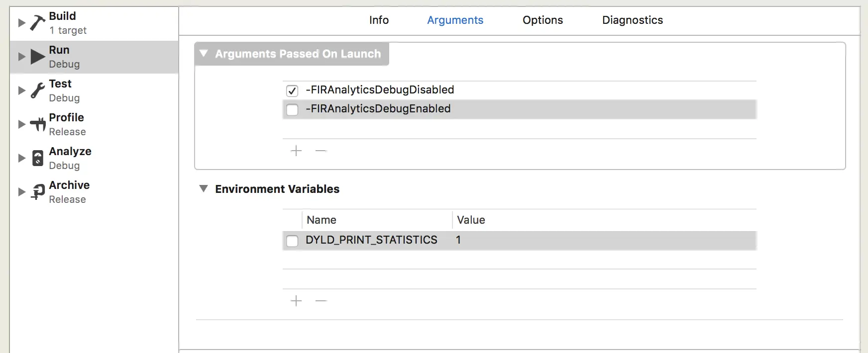This screenshot has height=353, width=868.
Task: Remove environment variable with minus button
Action: (x=321, y=301)
